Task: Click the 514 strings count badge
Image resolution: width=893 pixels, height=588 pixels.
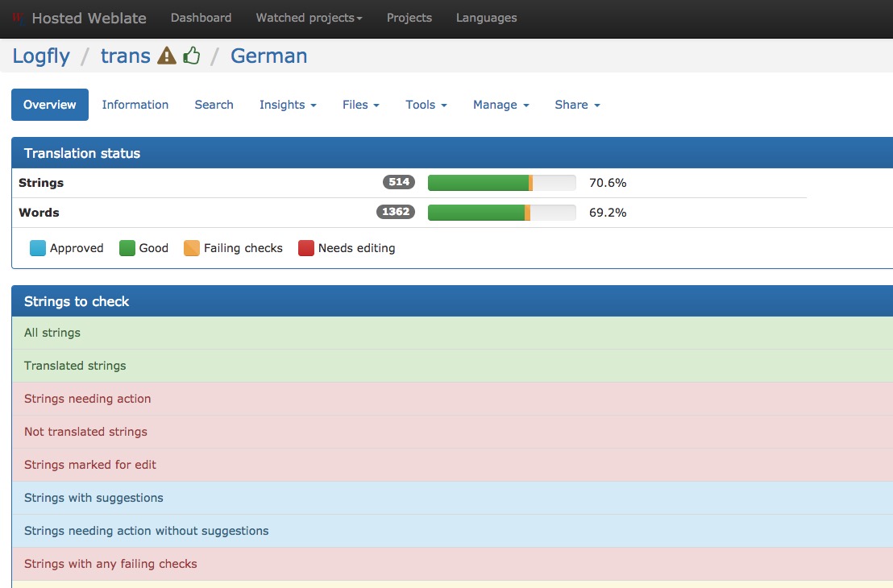Action: coord(399,182)
